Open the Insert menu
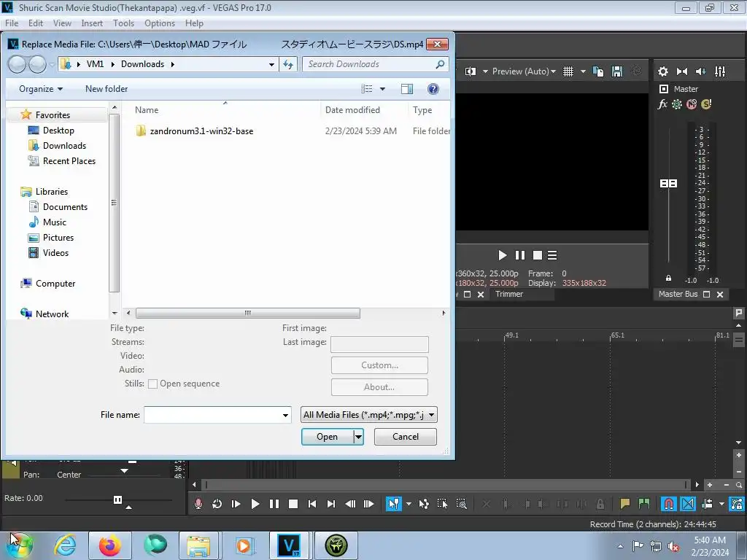The height and width of the screenshot is (560, 747). tap(92, 23)
